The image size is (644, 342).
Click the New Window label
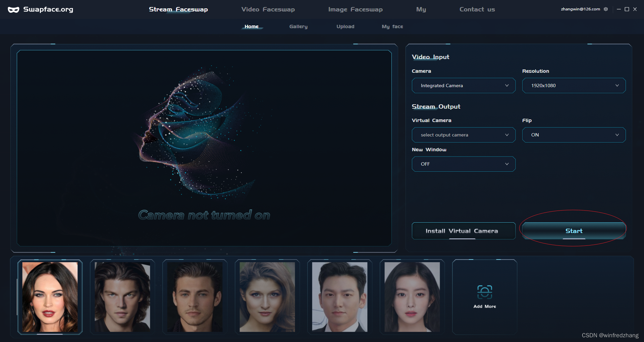click(429, 150)
